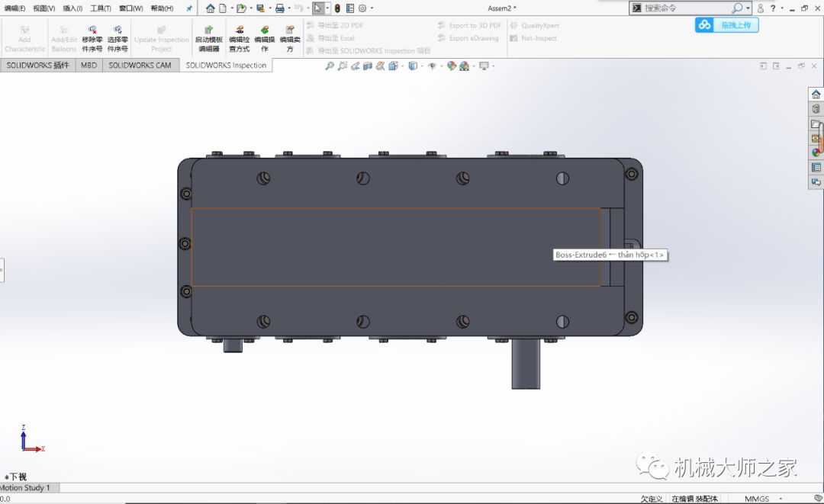Switch to the SOLIDWORKS CAM tab
The image size is (824, 504).
coord(140,66)
